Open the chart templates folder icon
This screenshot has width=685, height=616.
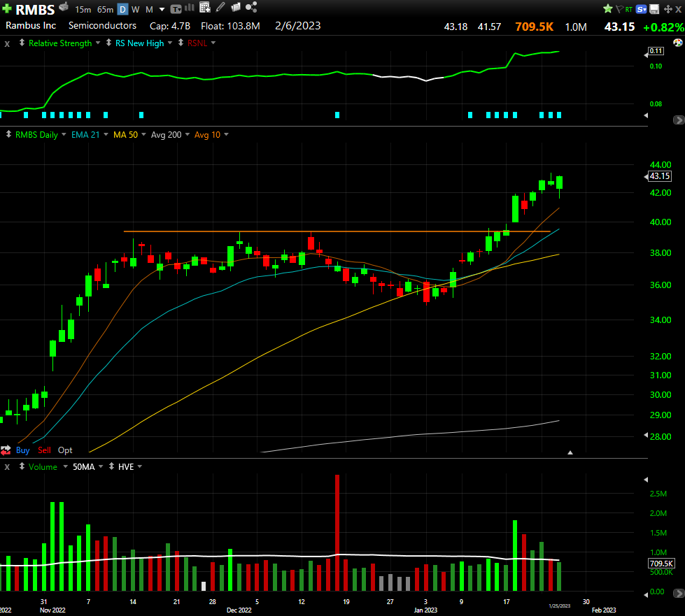[x=236, y=7]
